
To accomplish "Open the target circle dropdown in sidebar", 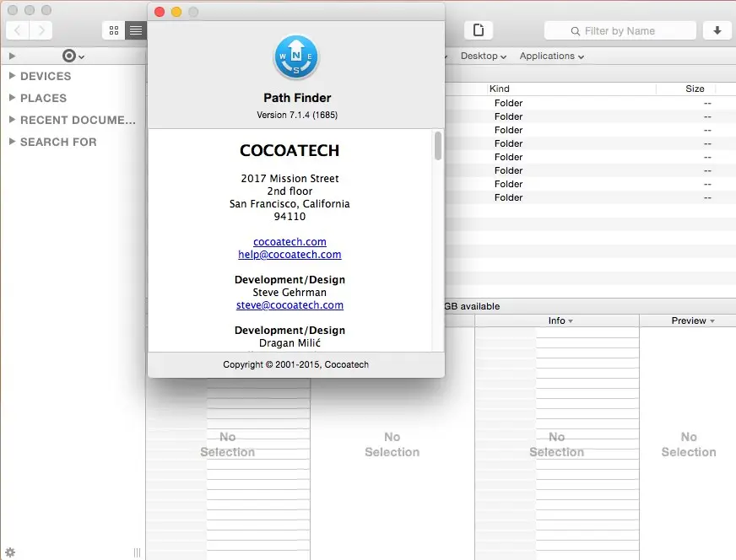I will tap(73, 57).
